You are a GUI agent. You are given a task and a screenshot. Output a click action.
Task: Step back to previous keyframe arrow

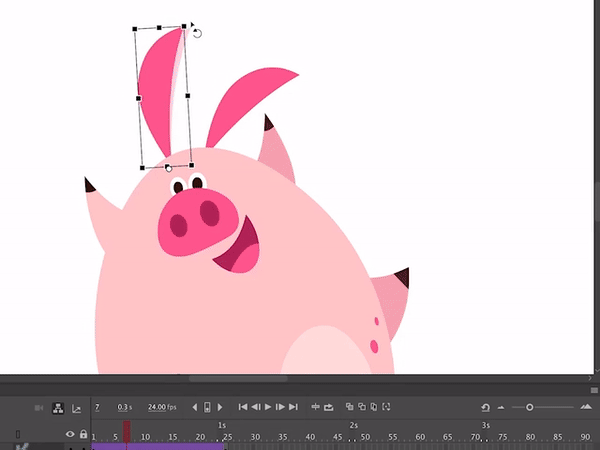tap(195, 407)
